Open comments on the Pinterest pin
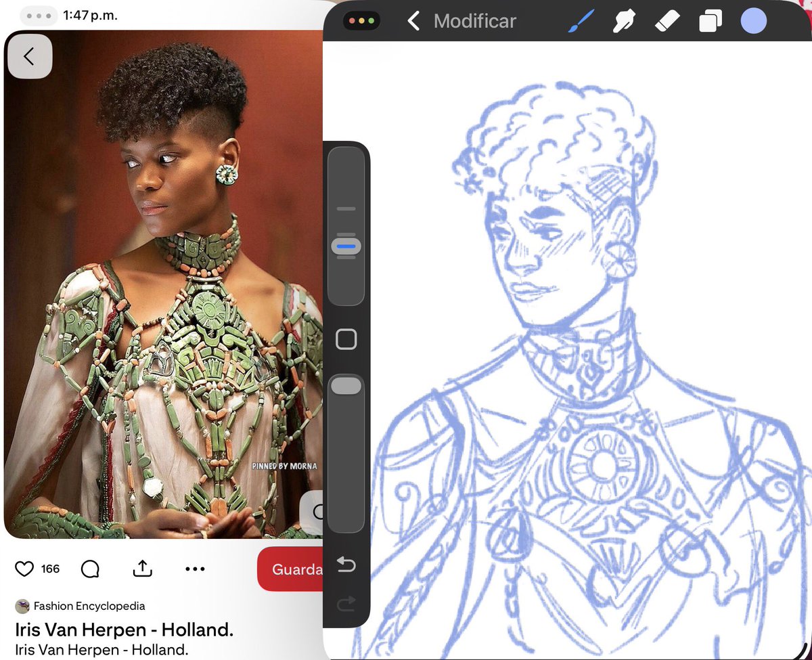The width and height of the screenshot is (812, 660). click(x=90, y=569)
